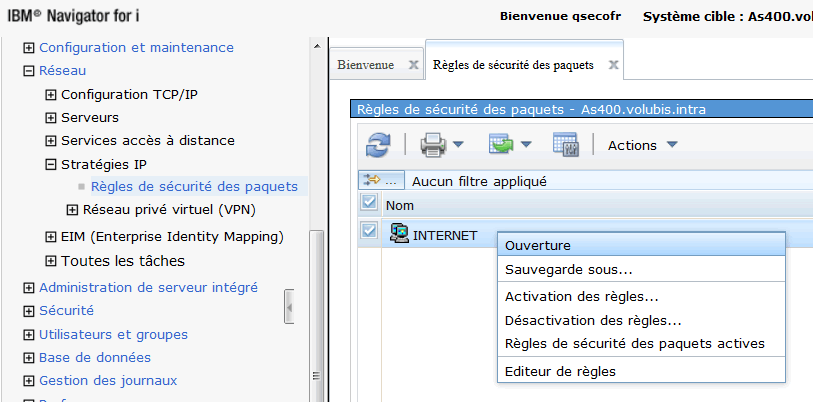Screen dimensions: 813x402
Task: Open the Actions dropdown menu
Action: pyautogui.click(x=642, y=145)
